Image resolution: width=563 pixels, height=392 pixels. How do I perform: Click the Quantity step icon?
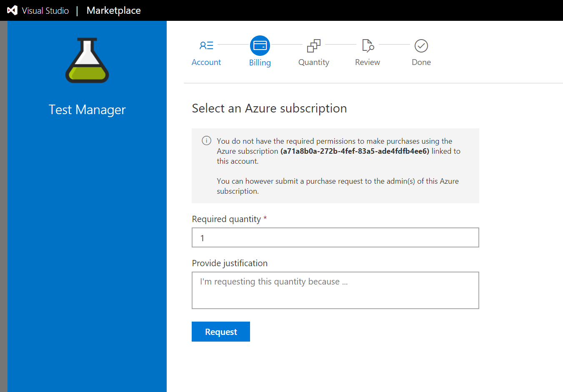(x=314, y=46)
